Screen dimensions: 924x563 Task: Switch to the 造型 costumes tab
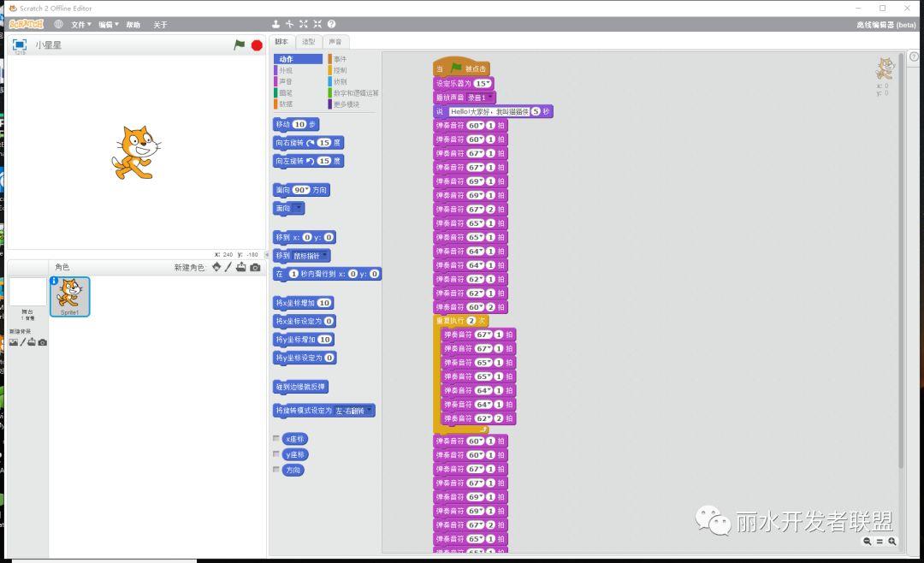tap(308, 42)
